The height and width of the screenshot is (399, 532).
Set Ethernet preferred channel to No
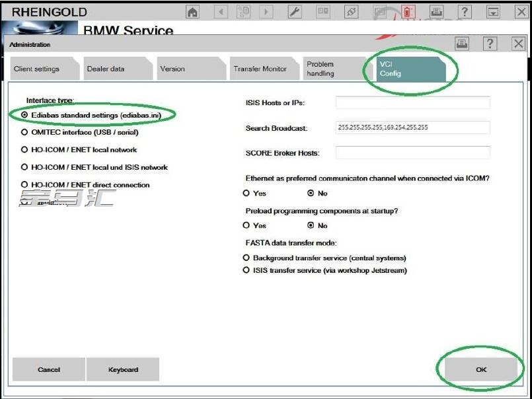point(317,193)
